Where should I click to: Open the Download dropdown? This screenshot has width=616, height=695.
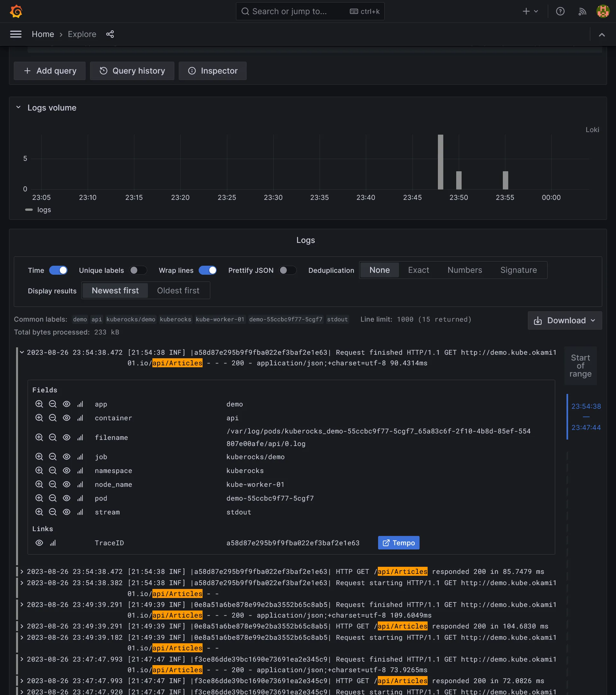tap(565, 320)
